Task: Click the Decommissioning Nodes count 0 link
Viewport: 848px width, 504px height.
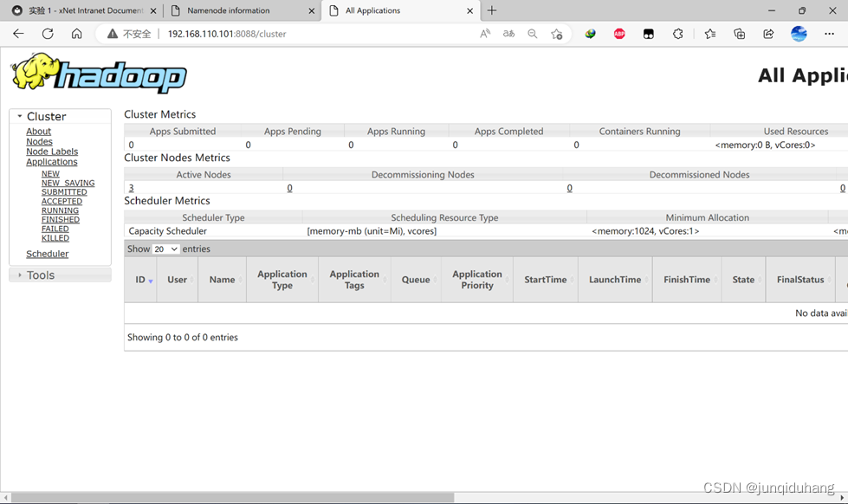Action: pos(290,188)
